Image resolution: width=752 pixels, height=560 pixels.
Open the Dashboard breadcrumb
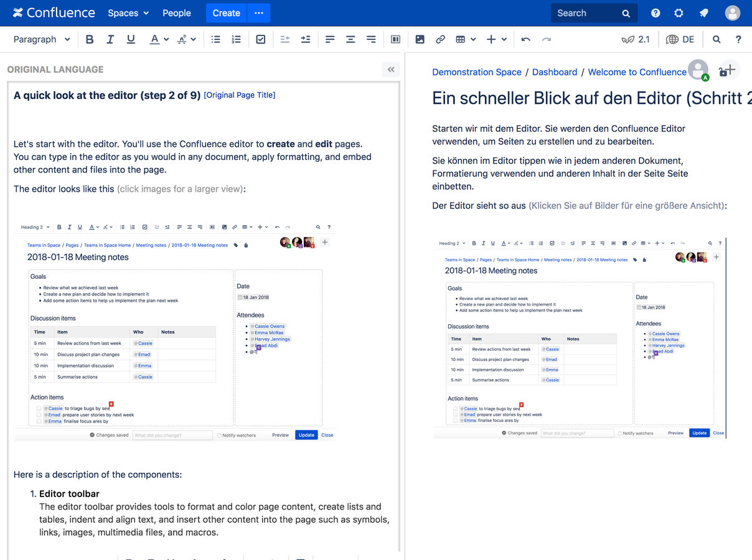pos(555,72)
